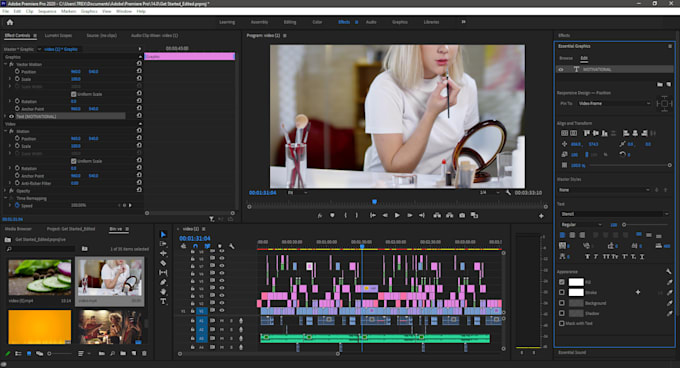Viewport: 680px width, 368px height.
Task: Toggle Linked Selection in timeline header
Action: 207,246
